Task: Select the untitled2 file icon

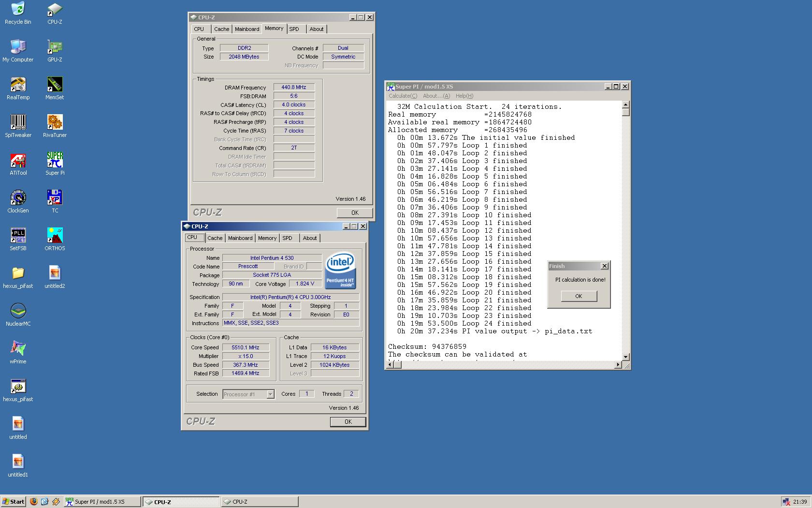Action: point(55,277)
